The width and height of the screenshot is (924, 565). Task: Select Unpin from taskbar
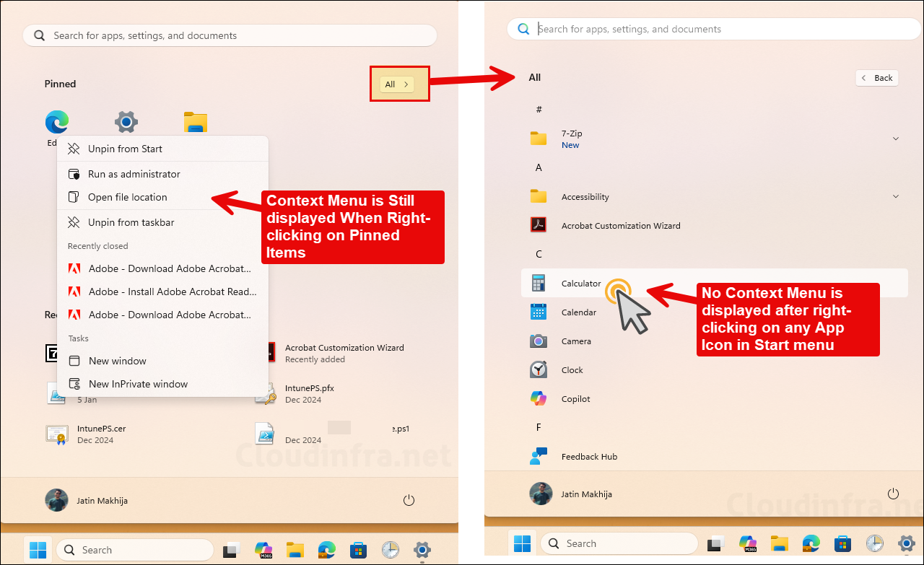(x=162, y=222)
